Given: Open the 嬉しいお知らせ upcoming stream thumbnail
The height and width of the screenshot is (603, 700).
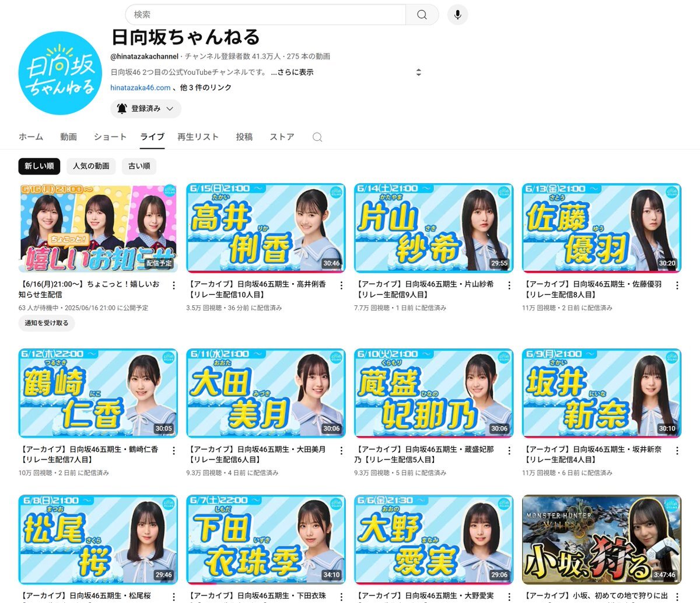Looking at the screenshot, I should (x=98, y=228).
